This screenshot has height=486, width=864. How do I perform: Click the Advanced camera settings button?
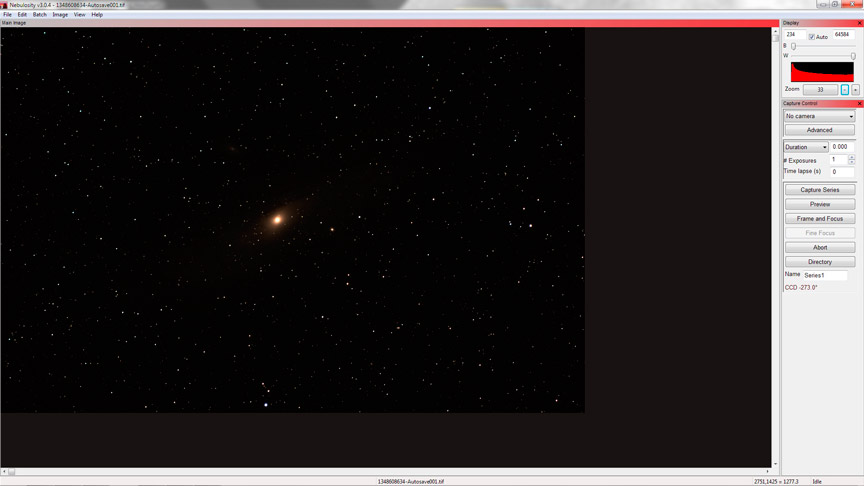tap(819, 130)
